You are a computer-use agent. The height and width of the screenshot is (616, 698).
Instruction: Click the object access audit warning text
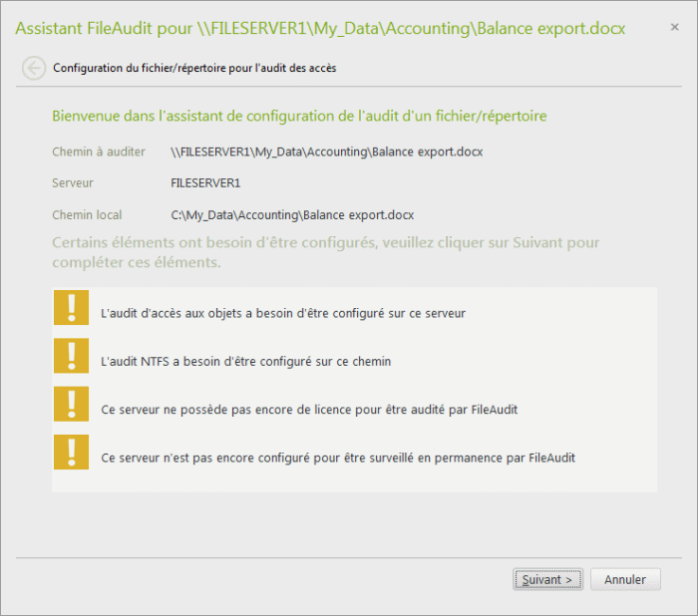[284, 313]
